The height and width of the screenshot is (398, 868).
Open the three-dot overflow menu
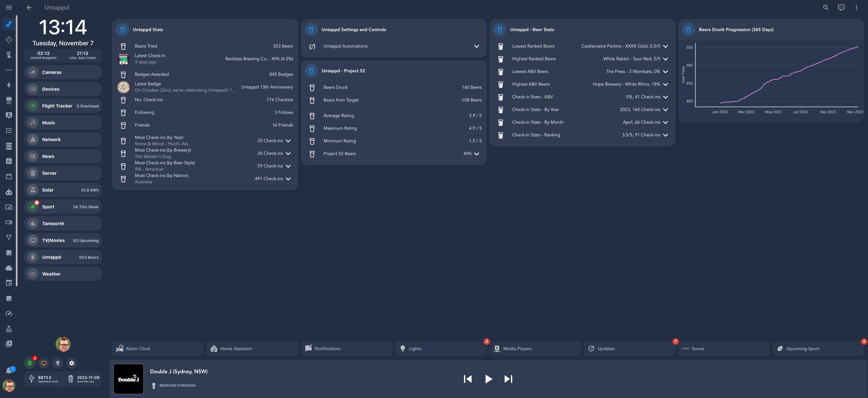pyautogui.click(x=856, y=7)
